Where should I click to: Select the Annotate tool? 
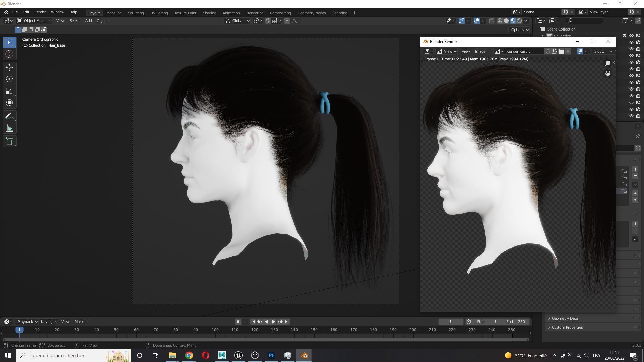pyautogui.click(x=9, y=116)
